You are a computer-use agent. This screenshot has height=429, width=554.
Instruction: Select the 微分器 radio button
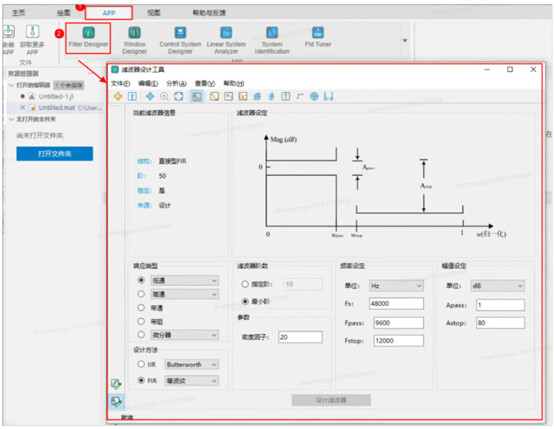tap(141, 334)
